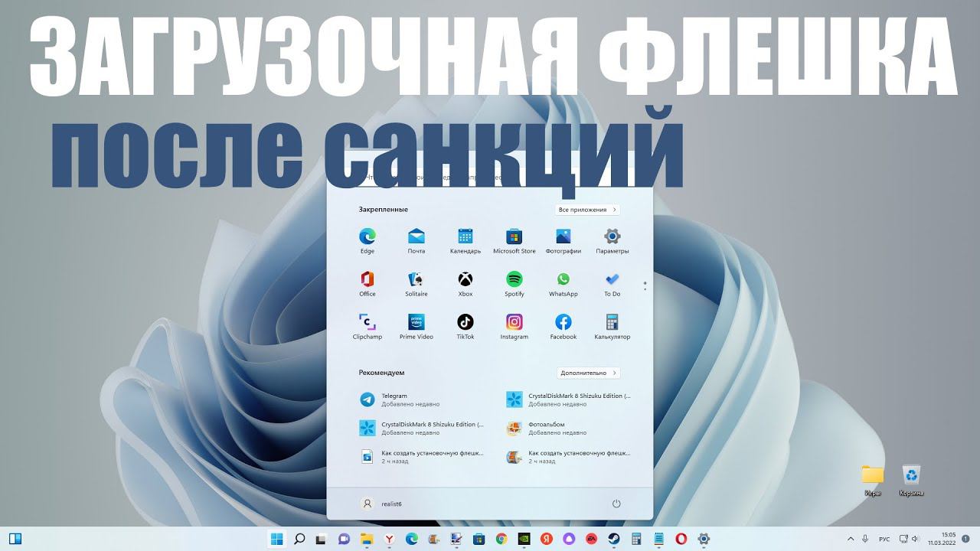Select the Игры folder on the desktop
Viewport: 980px width, 551px height.
tap(873, 481)
